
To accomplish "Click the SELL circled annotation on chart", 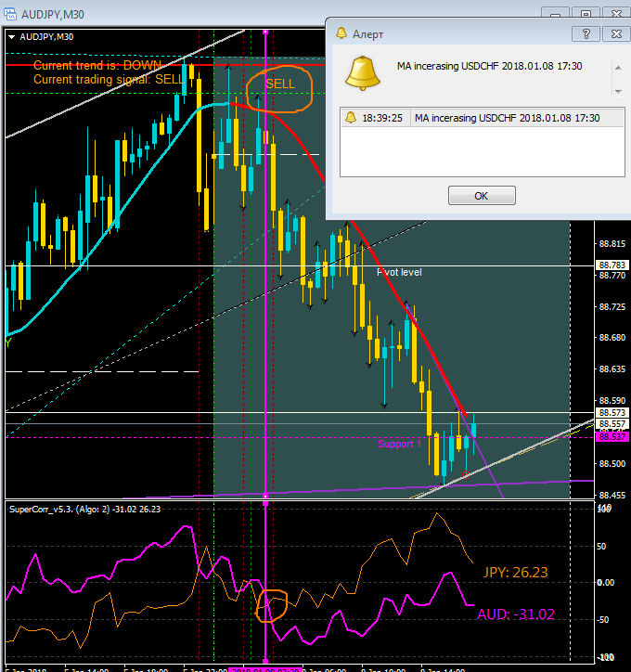I will [x=279, y=88].
